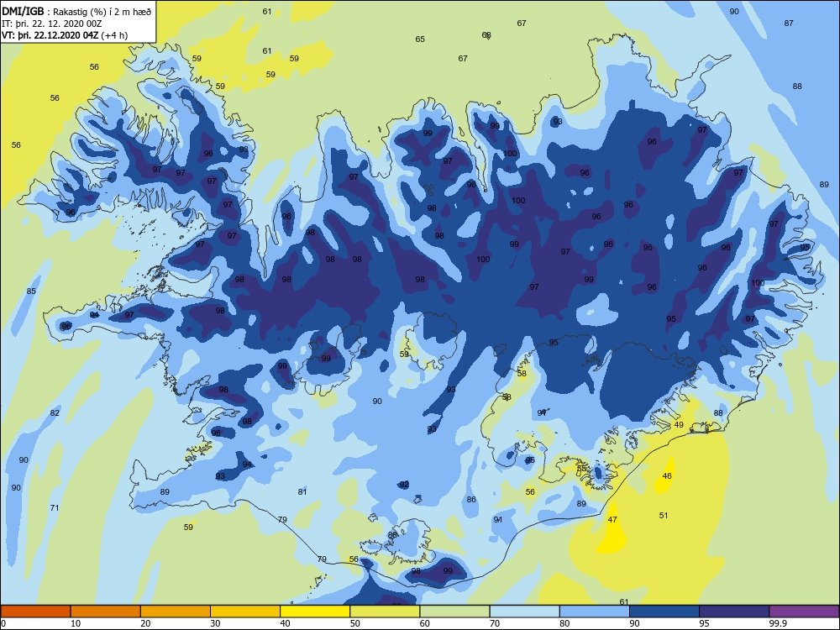Viewport: 840px width, 630px height.
Task: Click the orange 10–20 legend swatch
Action: click(106, 612)
